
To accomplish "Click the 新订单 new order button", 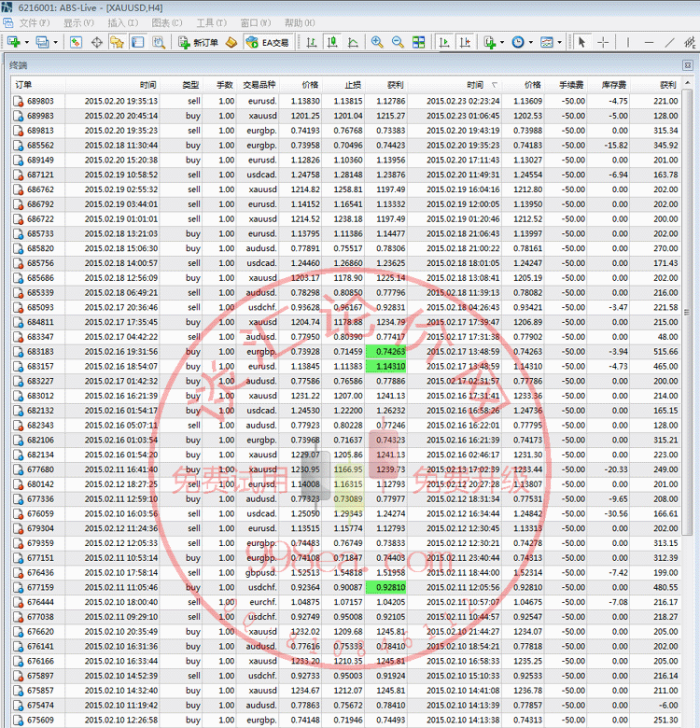I will [197, 42].
